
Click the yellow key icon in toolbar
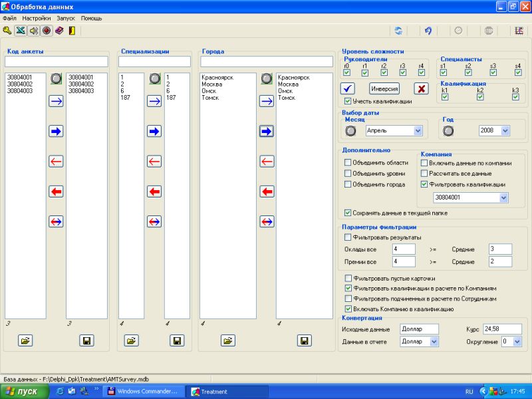click(7, 31)
